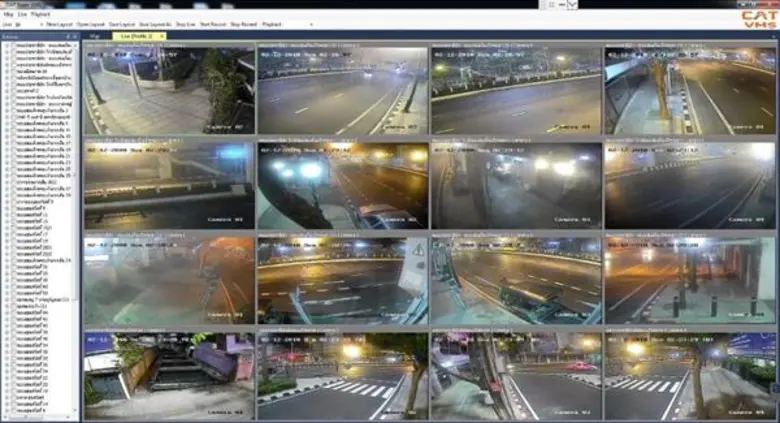Open the Live layout number dropdown

tap(38, 24)
